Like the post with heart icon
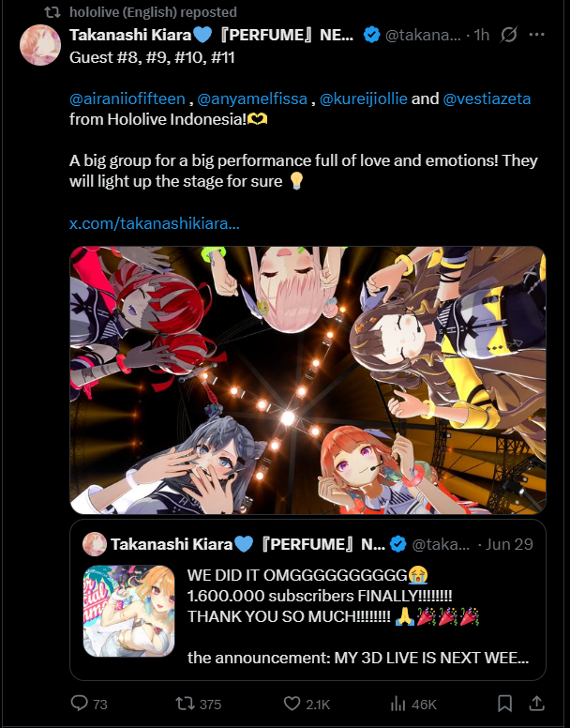The image size is (570, 728). (x=292, y=704)
